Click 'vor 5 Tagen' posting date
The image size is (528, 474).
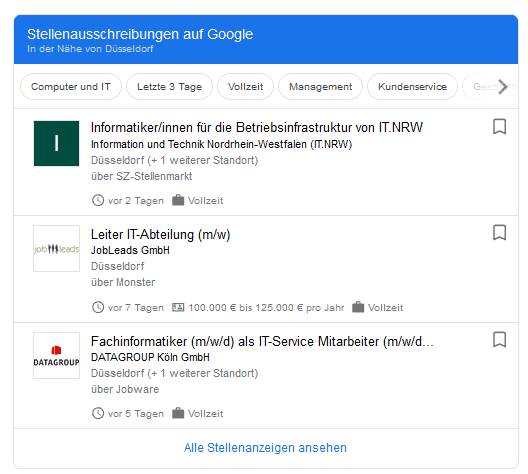(x=136, y=414)
